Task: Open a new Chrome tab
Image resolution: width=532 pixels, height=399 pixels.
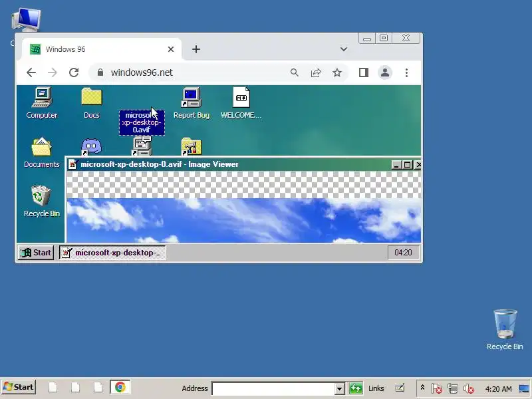Action: [x=196, y=49]
